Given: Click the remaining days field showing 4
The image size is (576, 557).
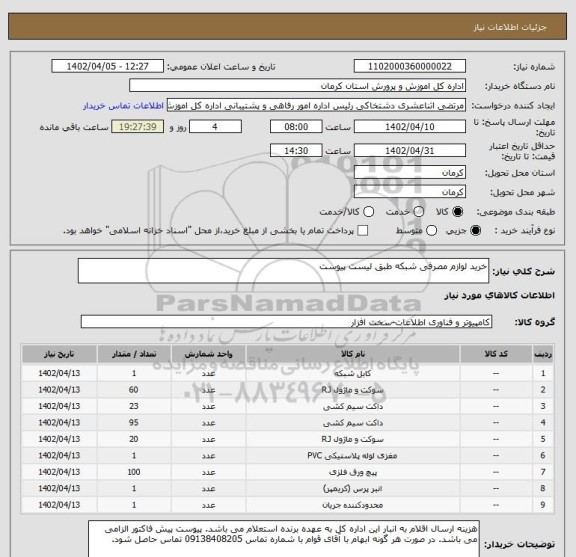Looking at the screenshot, I should coord(215,127).
